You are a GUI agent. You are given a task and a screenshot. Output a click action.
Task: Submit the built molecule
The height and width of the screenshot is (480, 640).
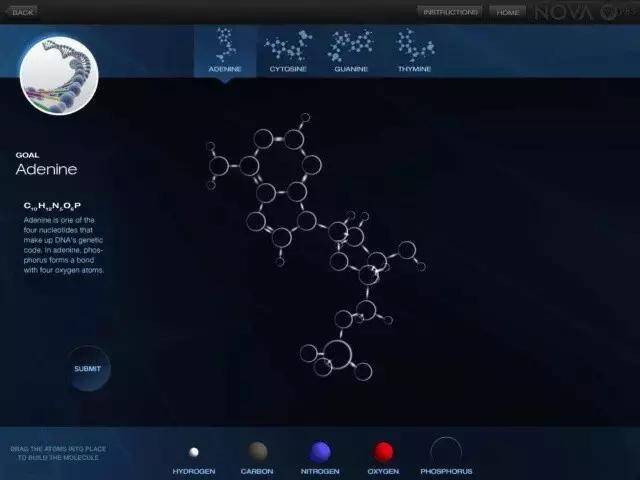88,369
